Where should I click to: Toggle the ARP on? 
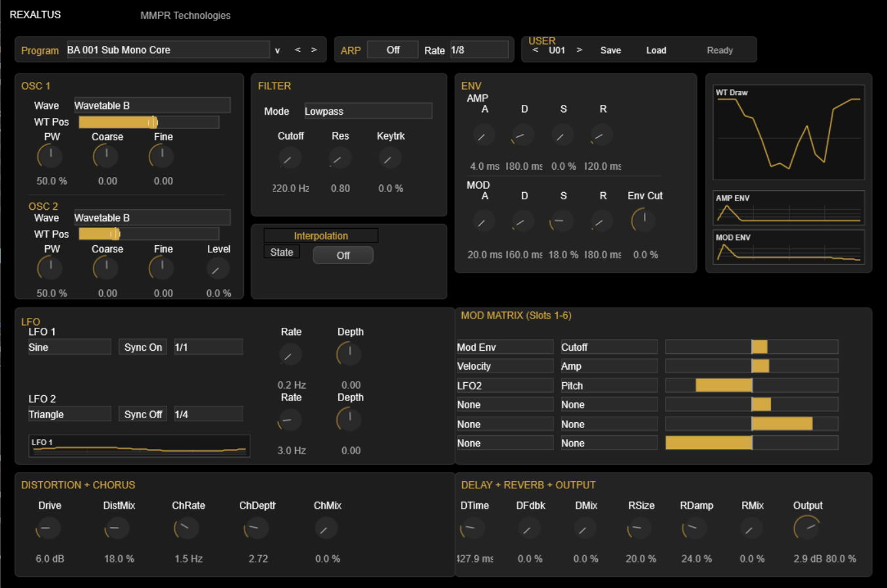(392, 49)
